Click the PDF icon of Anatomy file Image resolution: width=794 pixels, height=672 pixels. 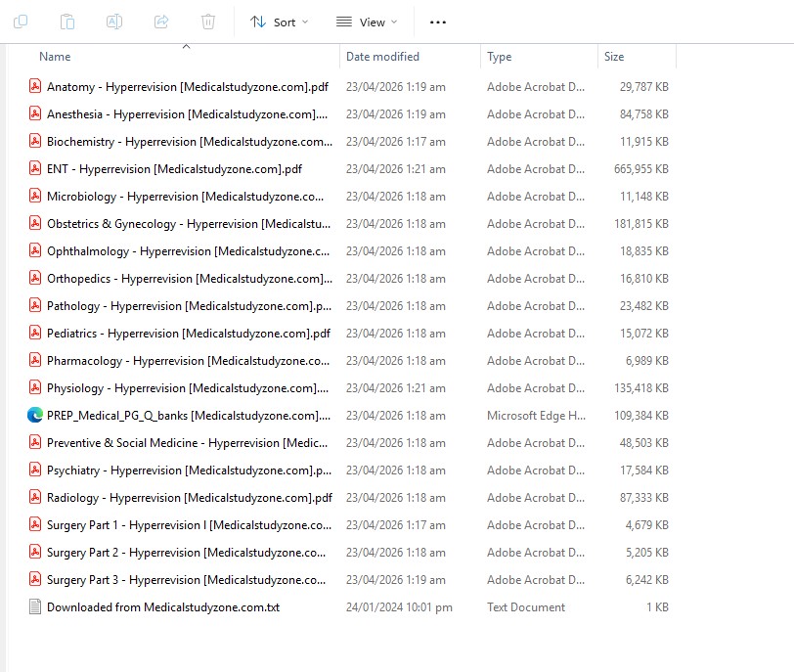pos(35,87)
